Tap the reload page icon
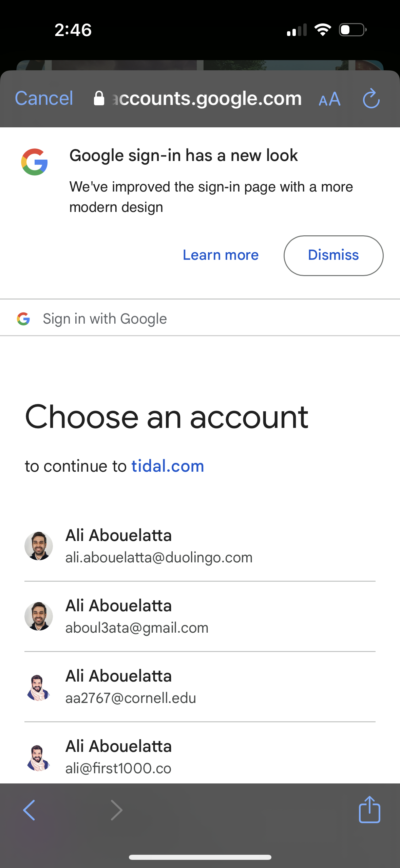 click(371, 99)
